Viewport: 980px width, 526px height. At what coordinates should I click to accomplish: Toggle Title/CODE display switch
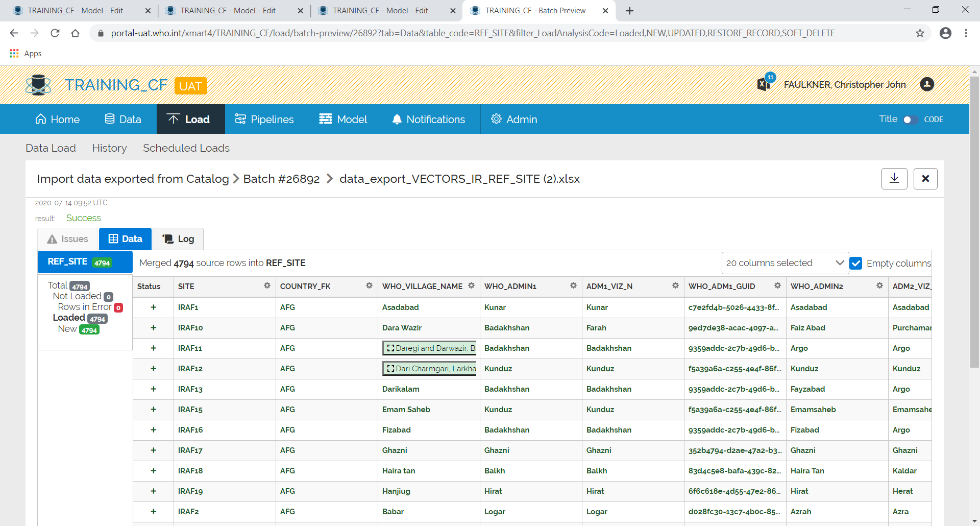911,119
